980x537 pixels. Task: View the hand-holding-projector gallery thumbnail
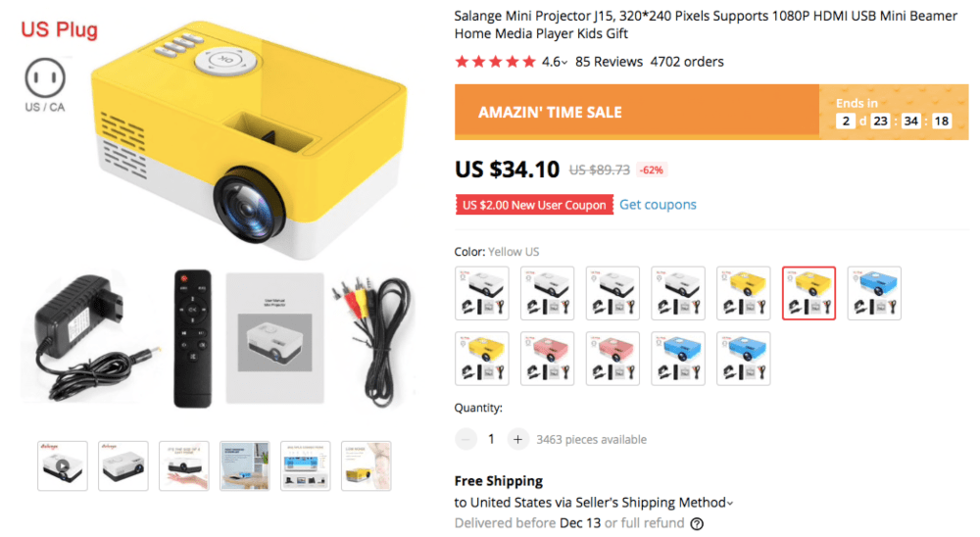pyautogui.click(x=184, y=465)
